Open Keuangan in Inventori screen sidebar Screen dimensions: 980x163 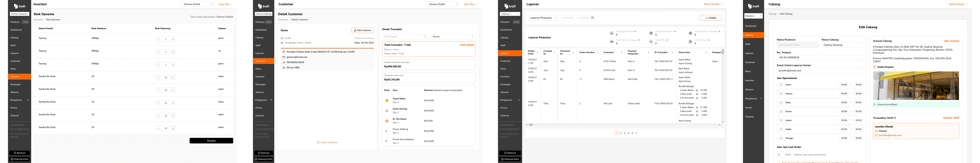point(19,84)
